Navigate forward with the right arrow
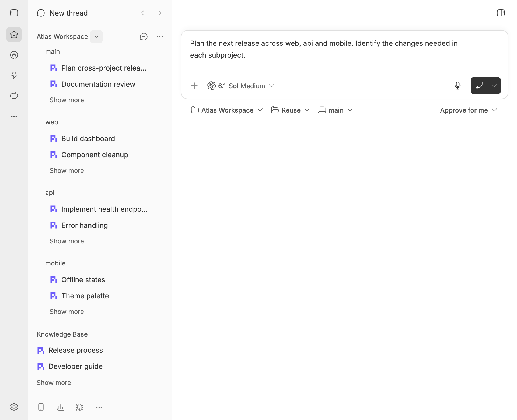The height and width of the screenshot is (420, 517). 160,13
